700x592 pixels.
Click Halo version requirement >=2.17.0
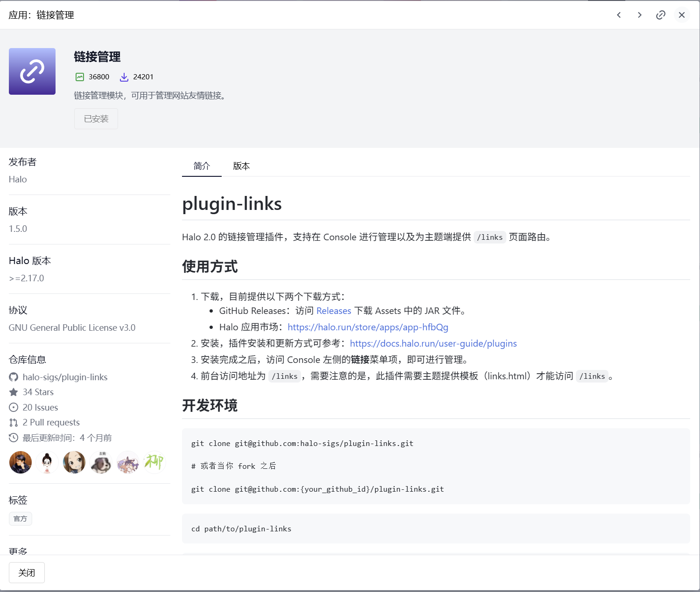point(26,278)
